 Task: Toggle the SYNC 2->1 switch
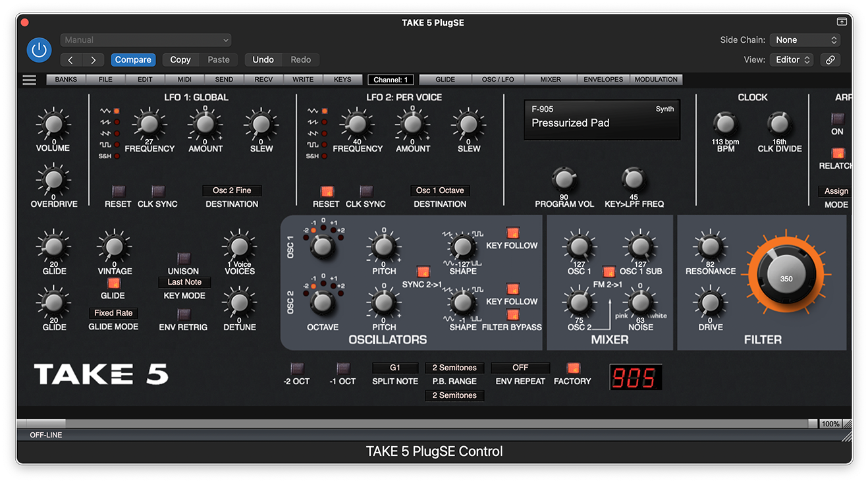point(423,271)
